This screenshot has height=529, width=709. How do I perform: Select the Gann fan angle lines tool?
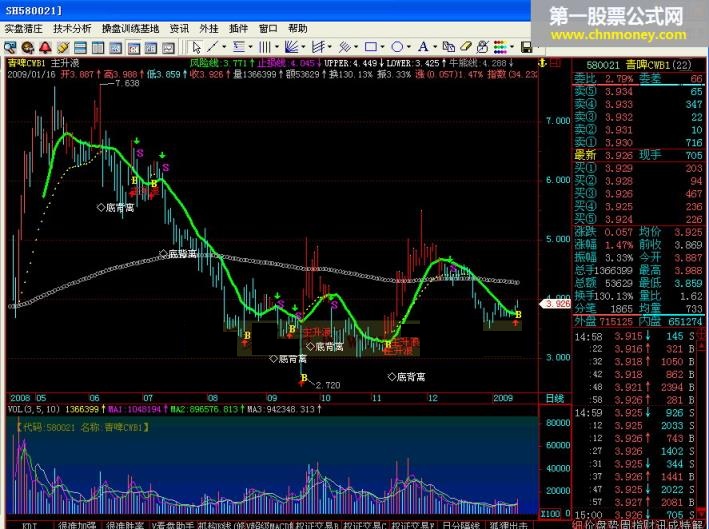[291, 47]
